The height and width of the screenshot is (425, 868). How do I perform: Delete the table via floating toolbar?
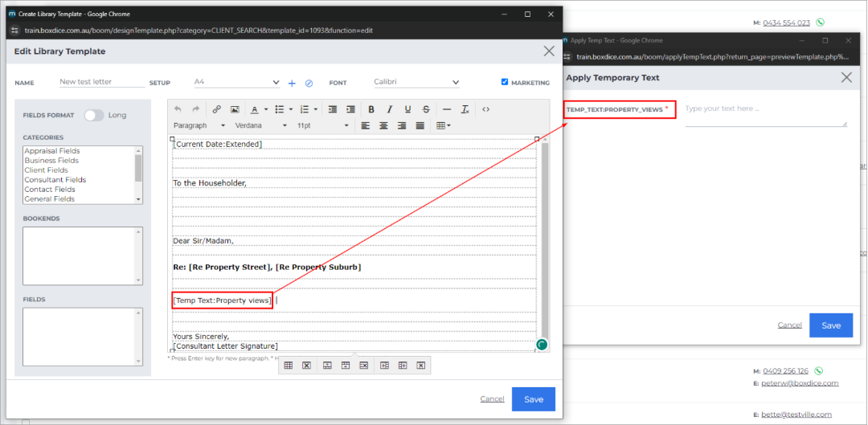tap(306, 366)
